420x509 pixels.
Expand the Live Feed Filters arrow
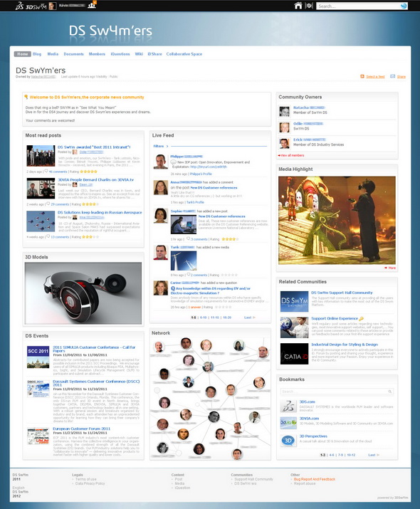click(x=167, y=146)
